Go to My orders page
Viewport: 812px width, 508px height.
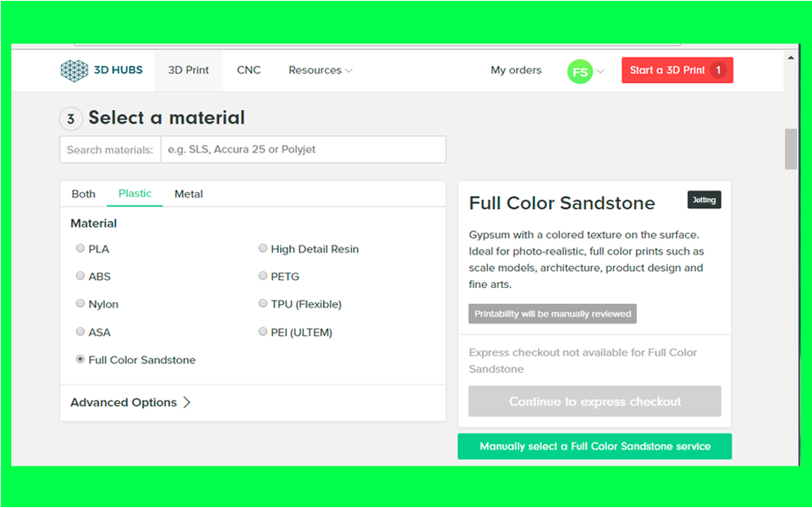tap(516, 70)
